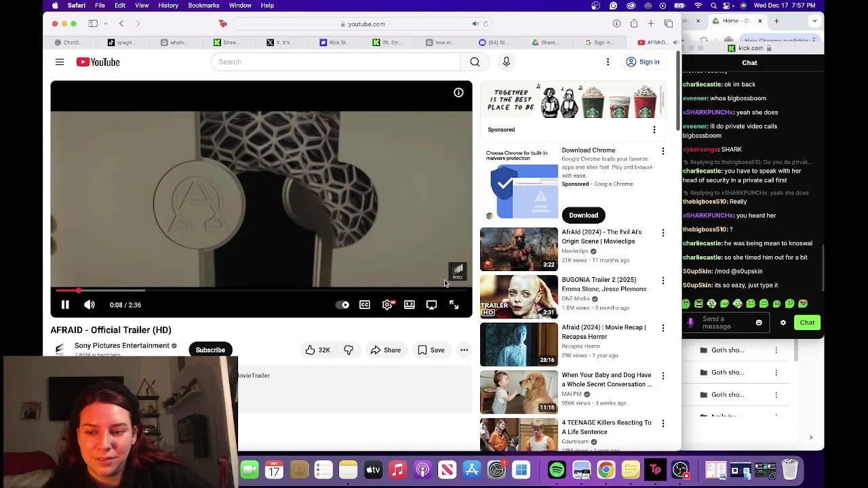
Task: Open the History menu in menu bar
Action: 168,5
